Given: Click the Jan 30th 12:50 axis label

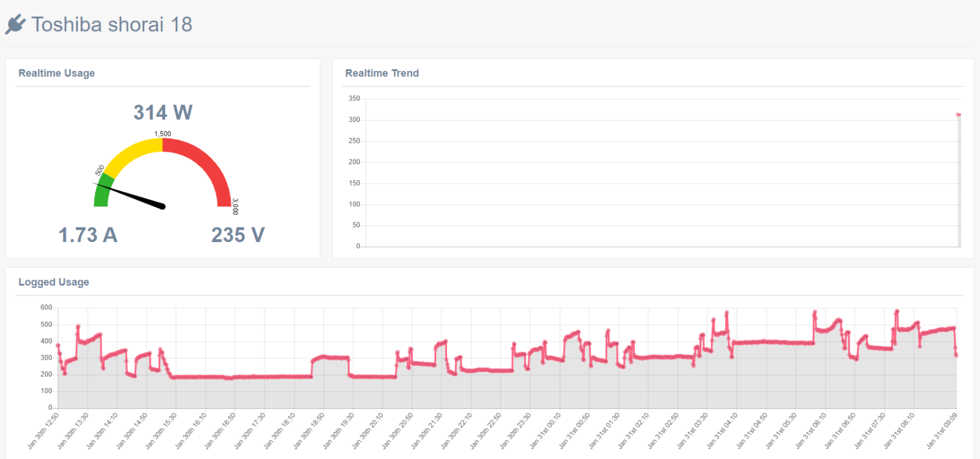Looking at the screenshot, I should 43,431.
